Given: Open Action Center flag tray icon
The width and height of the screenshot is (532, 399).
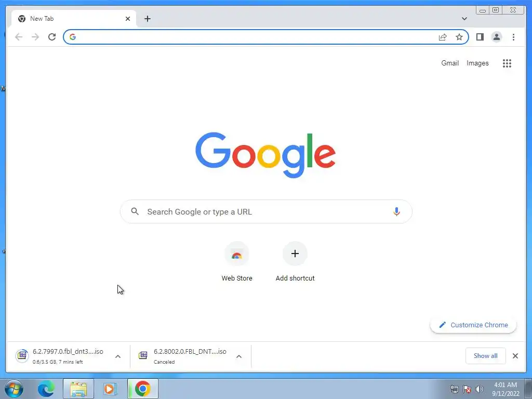Looking at the screenshot, I should tap(467, 389).
